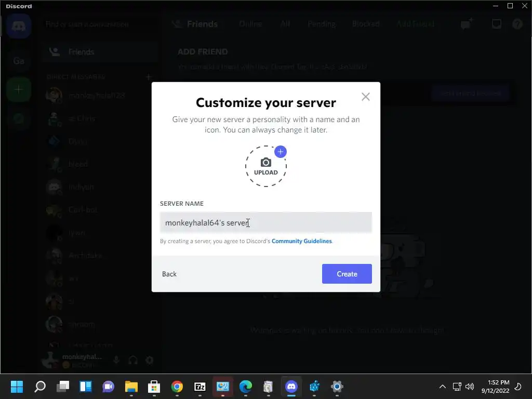
Task: Switch to the Blocked tab
Action: coord(365,24)
